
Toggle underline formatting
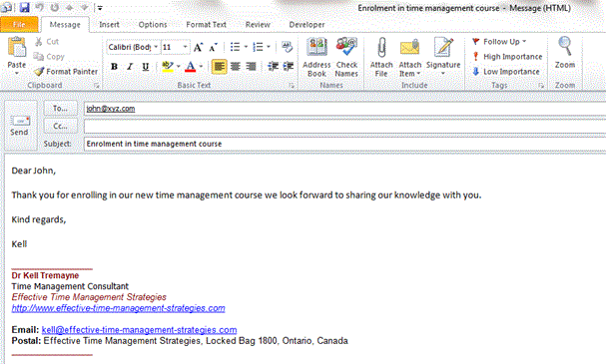pyautogui.click(x=146, y=67)
